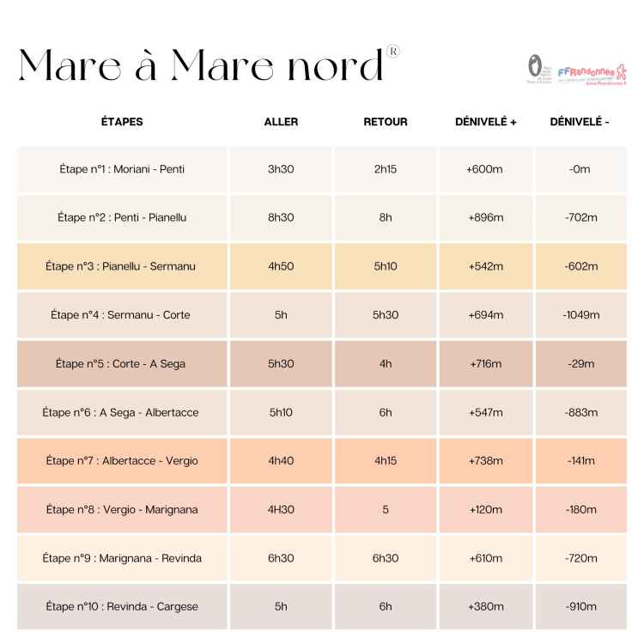Click the 8h30 aller time for Étape 2
Image resolution: width=644 pixels, height=644 pixels.
[x=281, y=217]
